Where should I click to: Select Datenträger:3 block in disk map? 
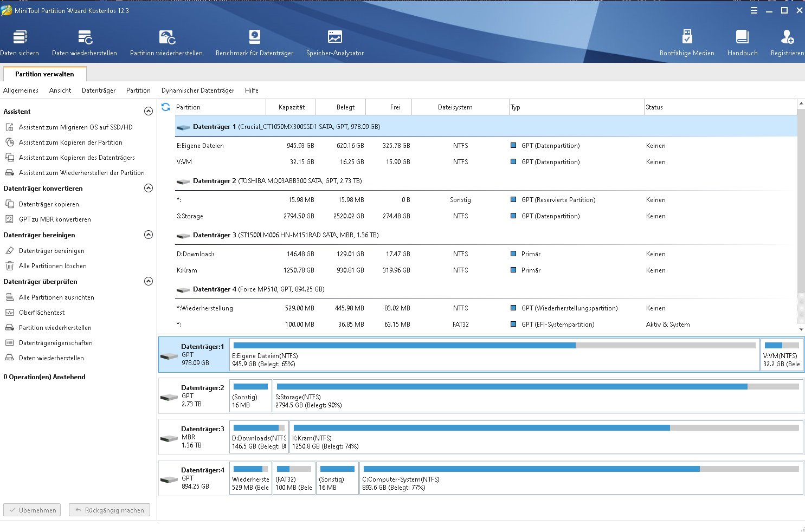click(194, 437)
